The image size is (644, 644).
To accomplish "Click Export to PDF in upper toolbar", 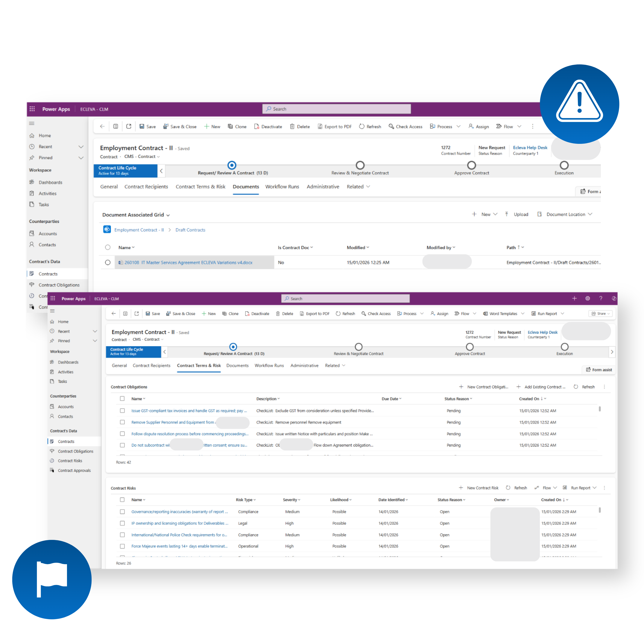I will (x=335, y=127).
